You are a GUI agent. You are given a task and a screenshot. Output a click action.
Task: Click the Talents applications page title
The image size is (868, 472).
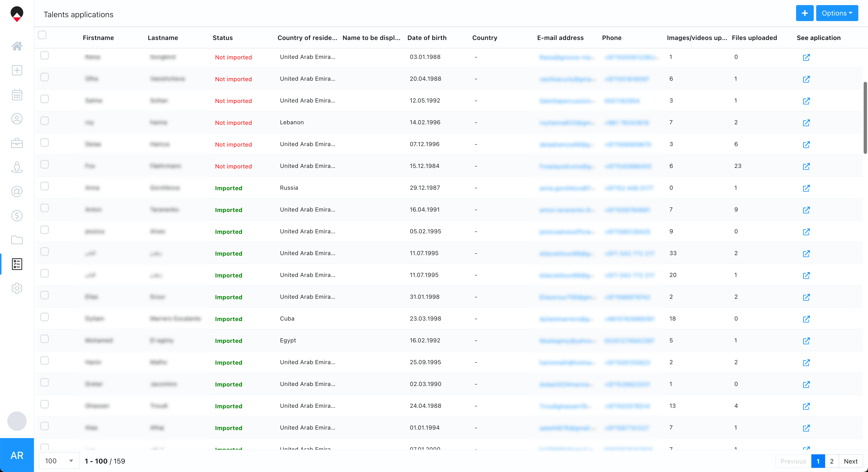78,15
